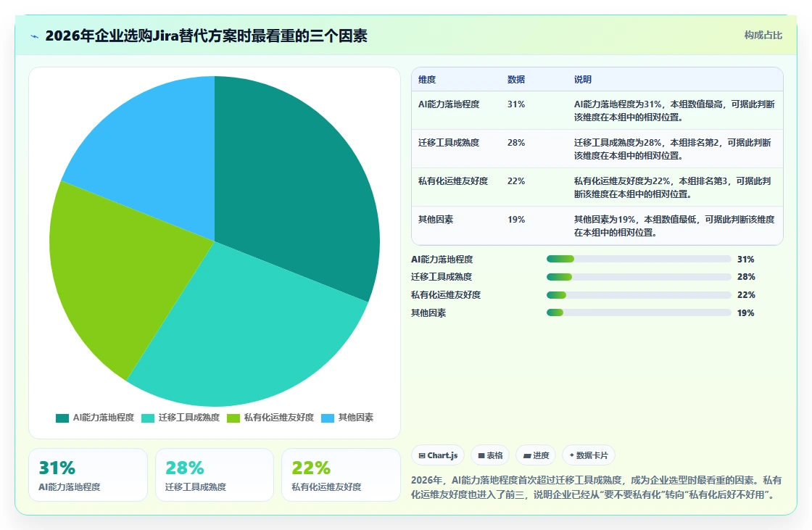
Task: Click the 22% 私有化运维友好度 stat card
Action: (341, 475)
